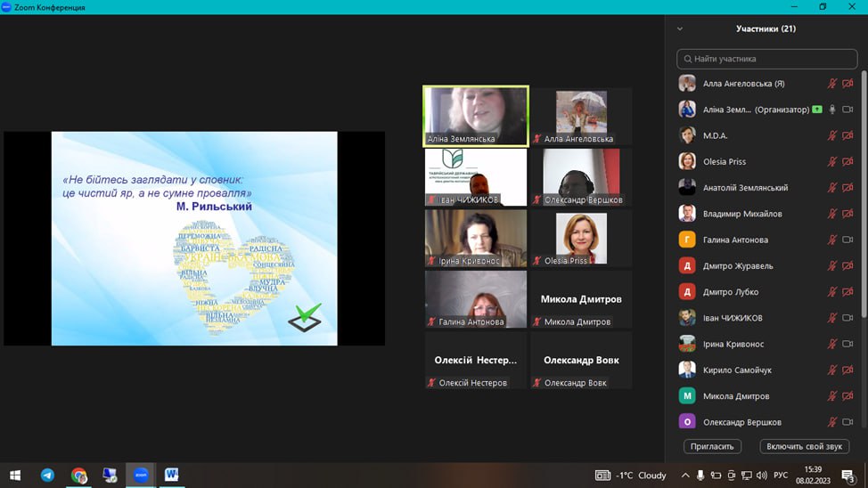
Task: Select Іван ЧИЖИКОВ video tile
Action: click(x=476, y=177)
